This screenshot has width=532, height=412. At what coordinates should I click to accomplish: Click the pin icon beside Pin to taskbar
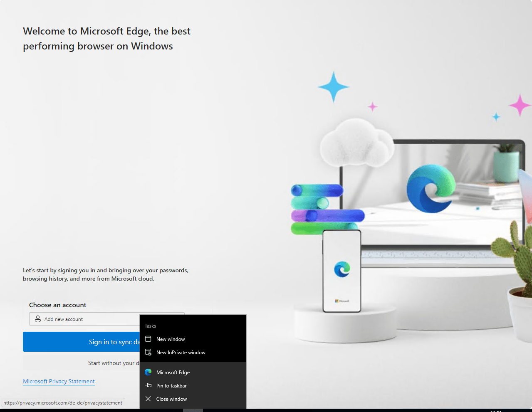click(148, 385)
